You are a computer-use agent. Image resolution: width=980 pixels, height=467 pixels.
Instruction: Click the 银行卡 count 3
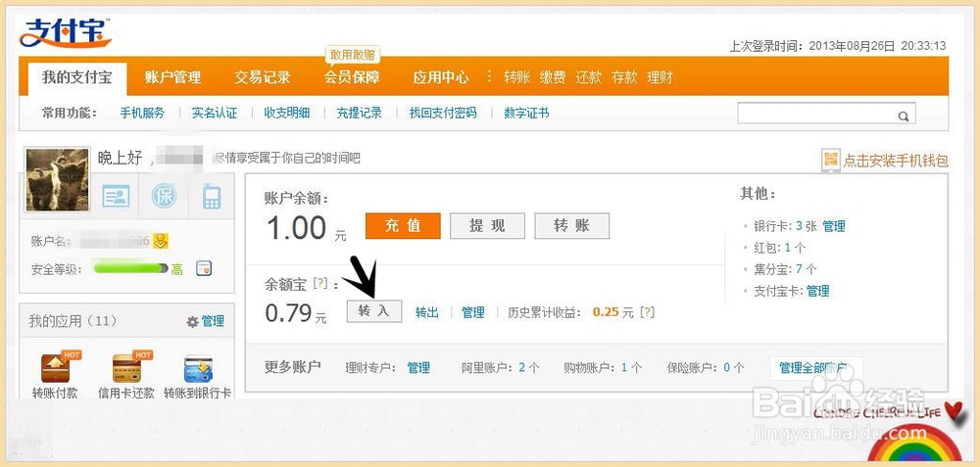(800, 226)
